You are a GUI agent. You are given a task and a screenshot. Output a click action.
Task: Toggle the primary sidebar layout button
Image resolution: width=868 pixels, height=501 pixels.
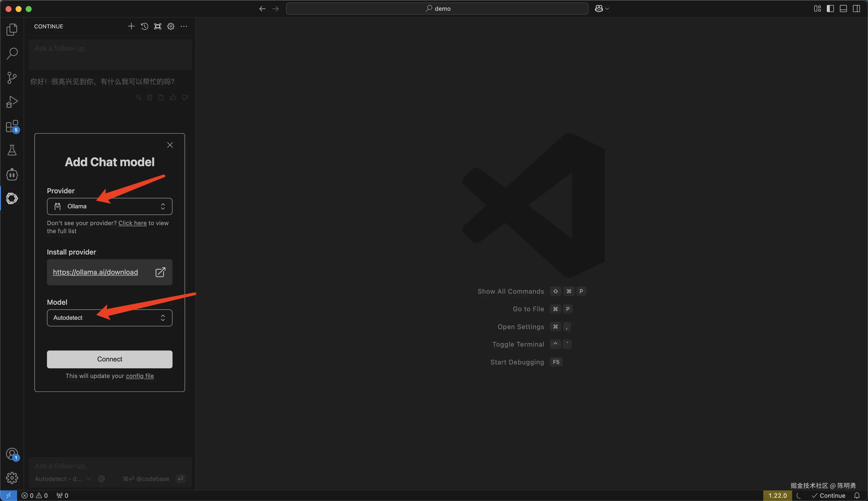coord(830,9)
